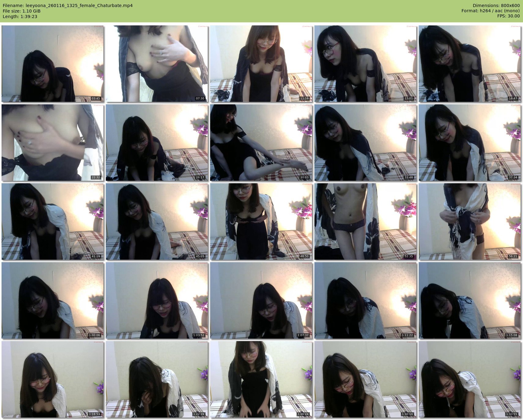Choose the frame labeled 1:15:08
This screenshot has width=523, height=420.
[x=470, y=300]
